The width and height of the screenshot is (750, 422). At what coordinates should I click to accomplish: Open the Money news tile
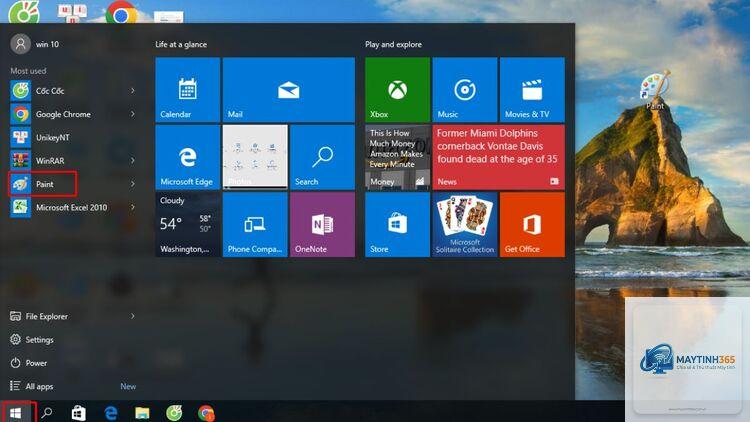[397, 157]
